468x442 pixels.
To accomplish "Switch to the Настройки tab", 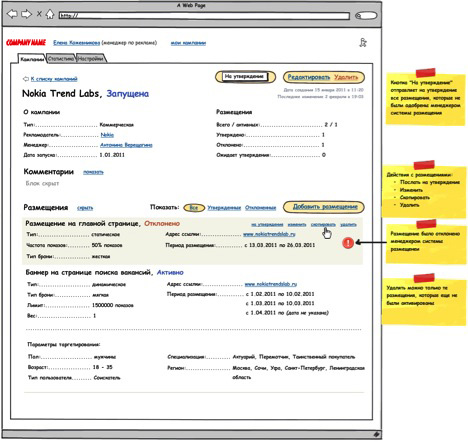I will pos(91,58).
